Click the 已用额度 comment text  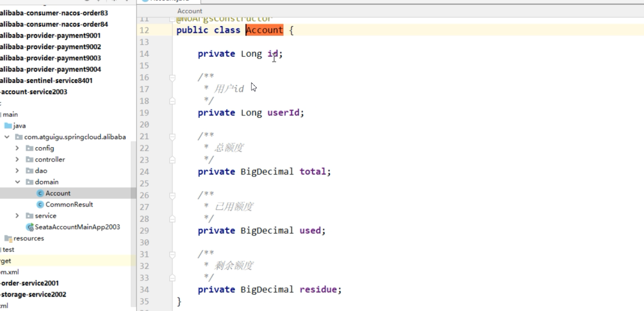point(234,207)
